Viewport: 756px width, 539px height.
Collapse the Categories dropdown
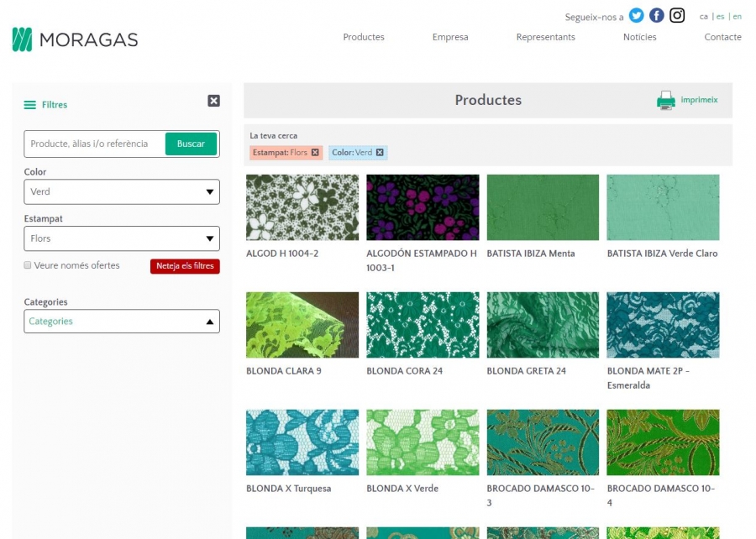point(122,322)
